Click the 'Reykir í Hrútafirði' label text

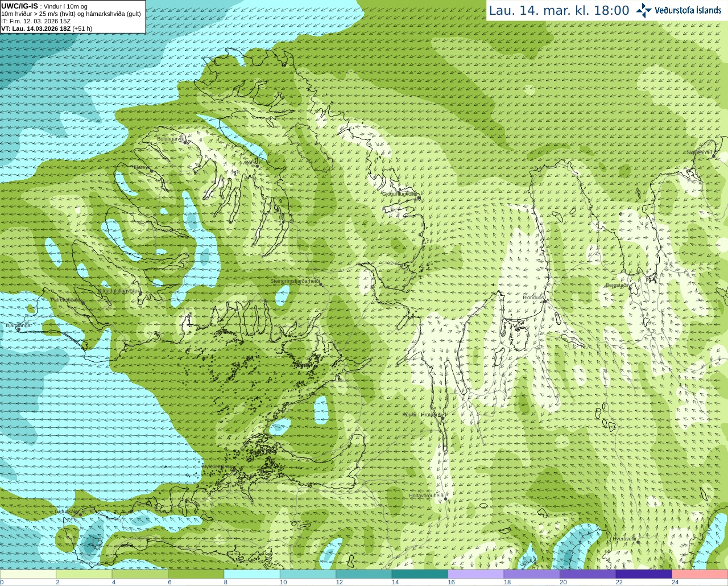(x=422, y=415)
